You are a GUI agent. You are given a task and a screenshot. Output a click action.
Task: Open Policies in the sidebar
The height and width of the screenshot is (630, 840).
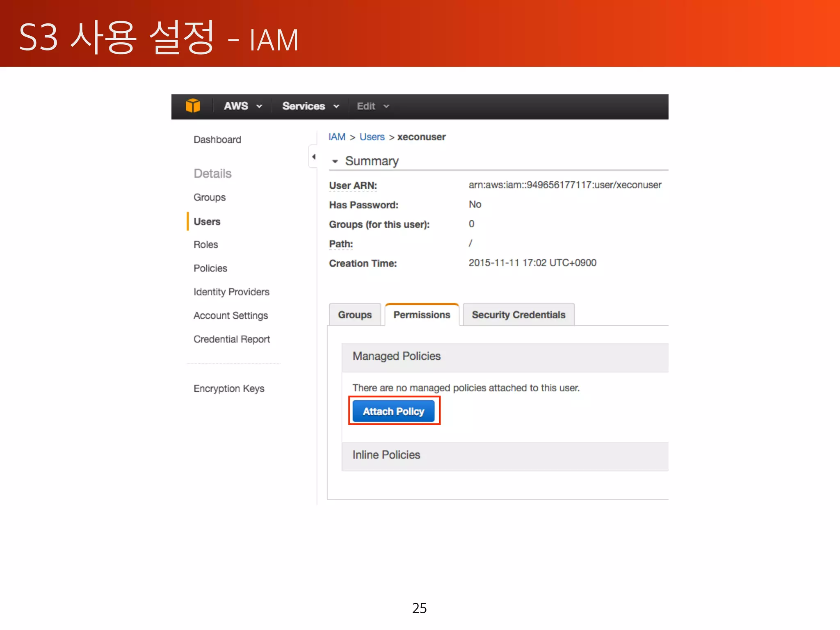210,269
